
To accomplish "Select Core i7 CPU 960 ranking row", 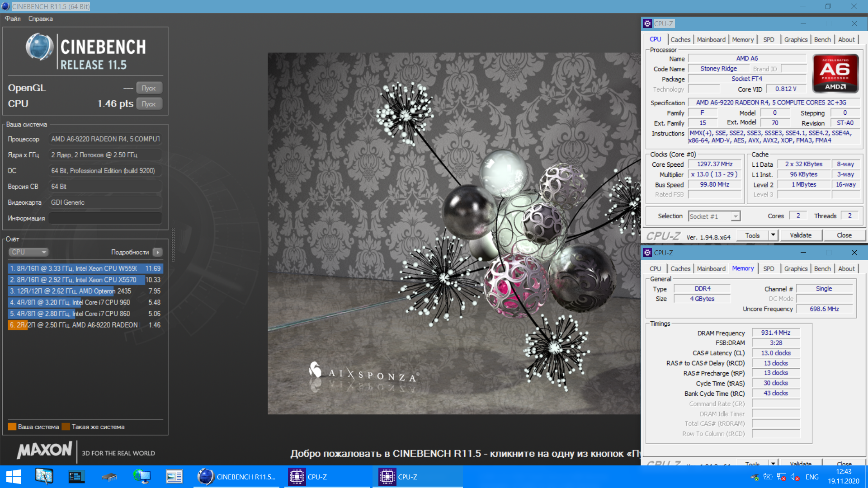I will (x=85, y=302).
